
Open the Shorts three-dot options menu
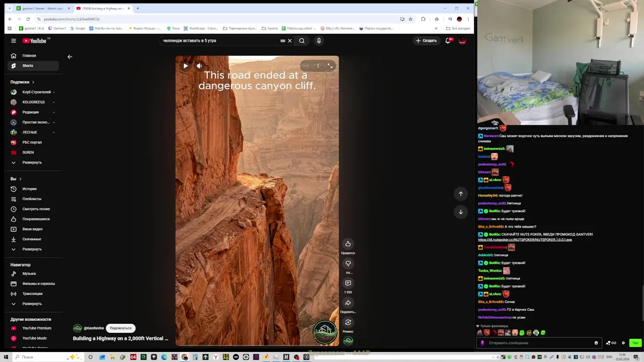coord(317,66)
